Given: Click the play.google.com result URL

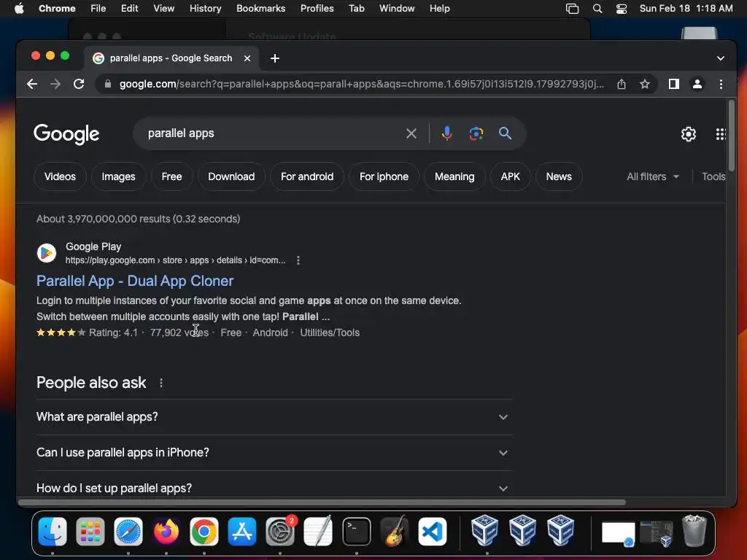Looking at the screenshot, I should (175, 260).
